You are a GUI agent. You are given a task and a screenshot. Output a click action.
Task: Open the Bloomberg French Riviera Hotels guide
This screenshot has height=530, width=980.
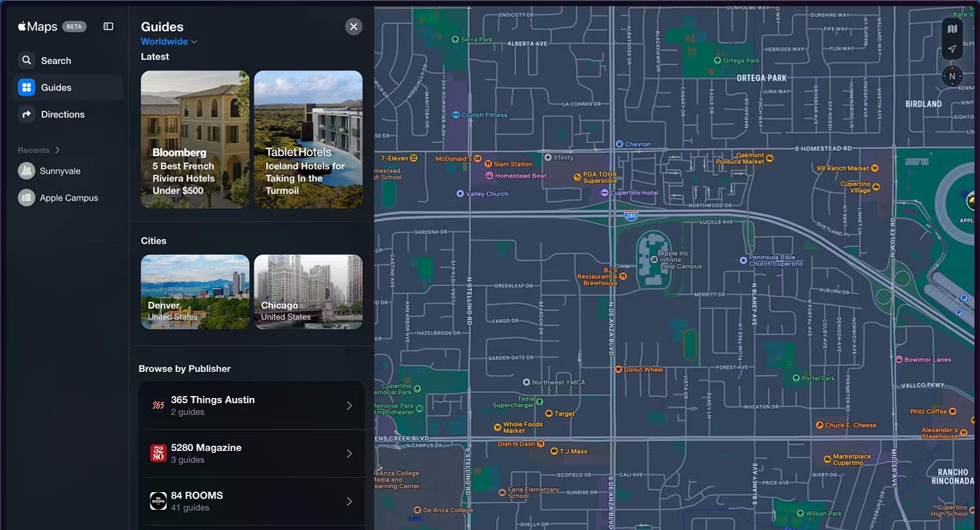(195, 139)
